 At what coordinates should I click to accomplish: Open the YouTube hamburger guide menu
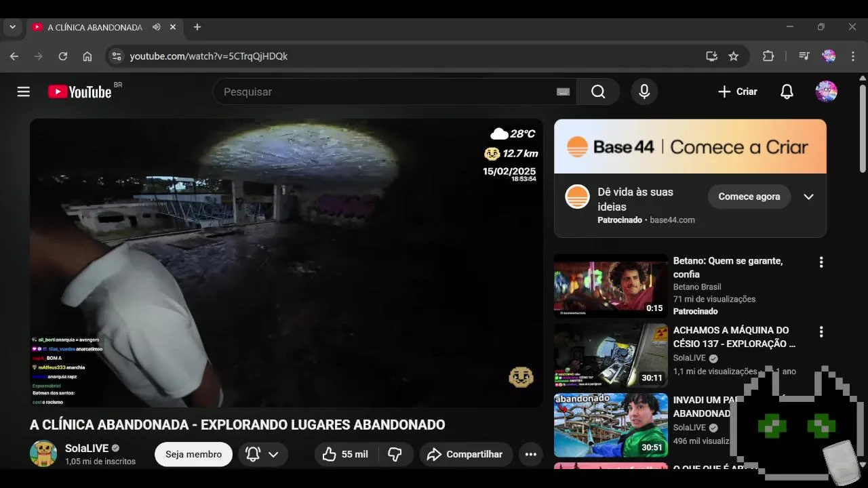pos(24,91)
